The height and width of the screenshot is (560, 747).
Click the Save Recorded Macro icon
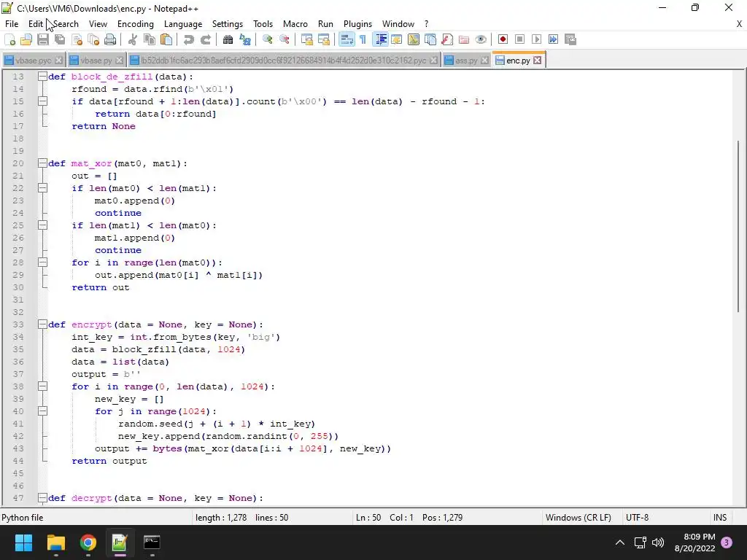pyautogui.click(x=570, y=39)
